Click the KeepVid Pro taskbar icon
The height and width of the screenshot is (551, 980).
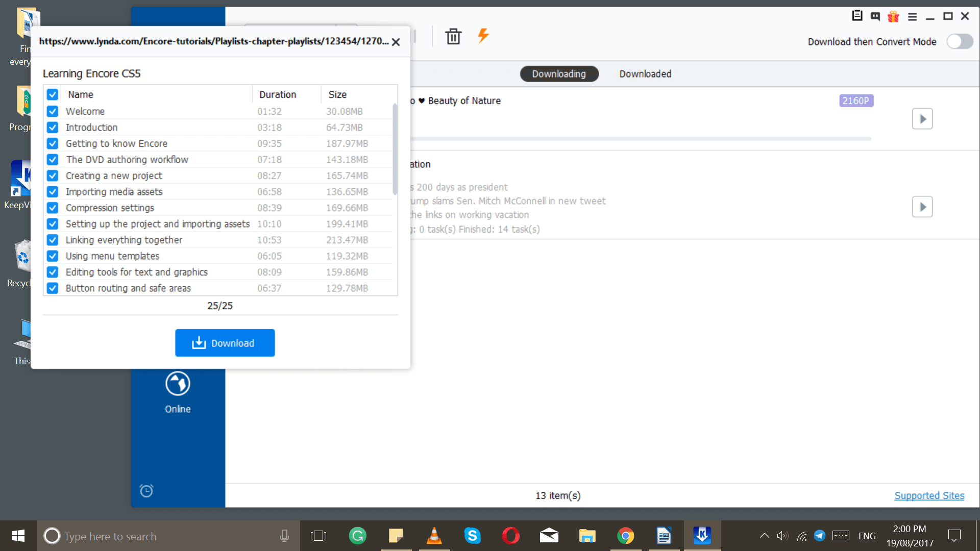click(x=702, y=536)
